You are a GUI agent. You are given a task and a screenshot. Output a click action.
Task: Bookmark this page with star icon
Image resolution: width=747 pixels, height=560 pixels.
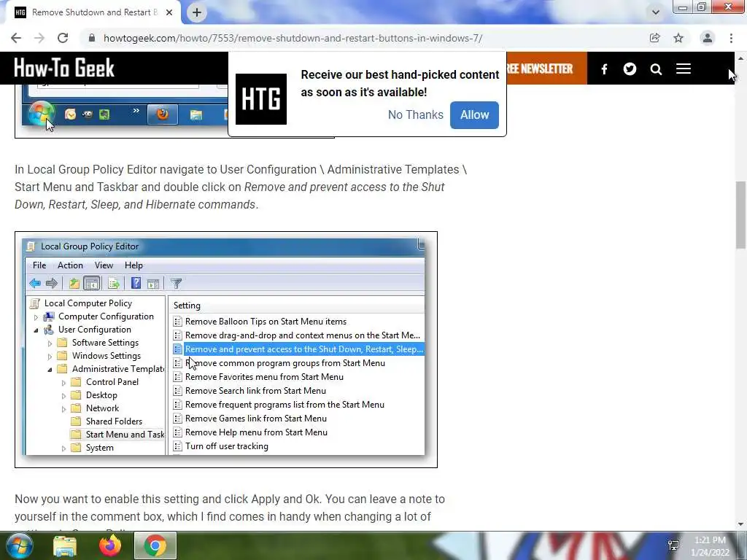pyautogui.click(x=678, y=38)
